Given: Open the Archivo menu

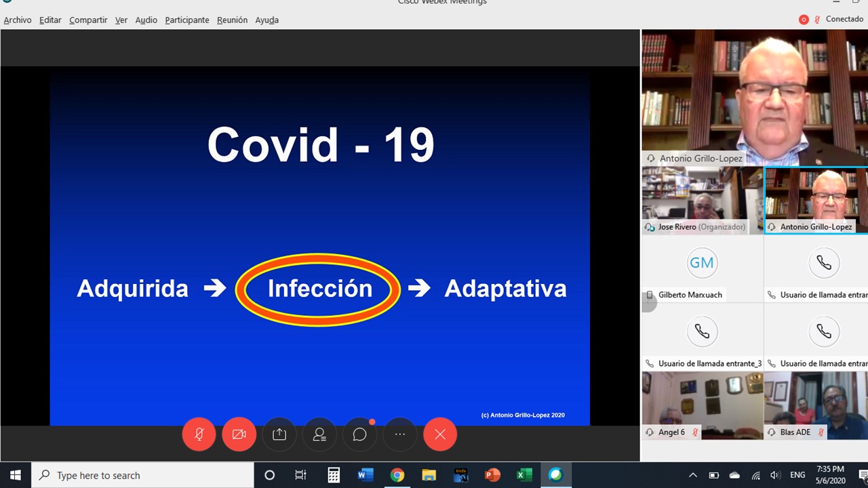Looking at the screenshot, I should 18,20.
